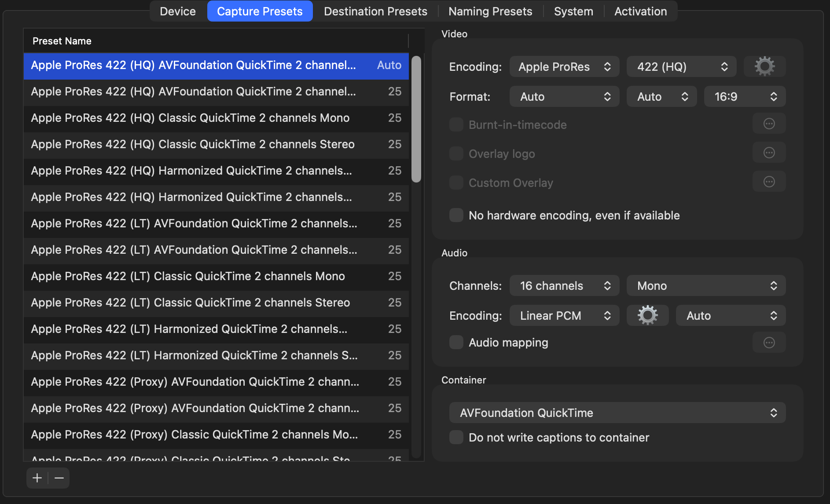Screen dimensions: 830x504
Task: Open the 16 channels dropdown
Action: 565,285
